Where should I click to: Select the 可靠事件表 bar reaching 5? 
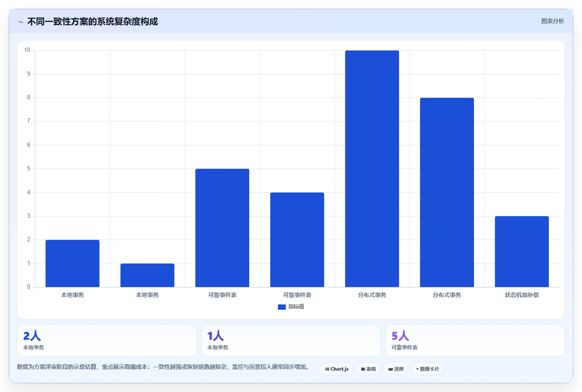pos(222,228)
